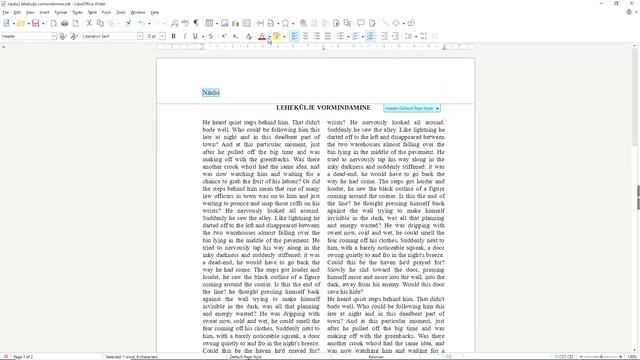640x360 pixels.
Task: Open a file with the folder icon
Action: click(20, 23)
